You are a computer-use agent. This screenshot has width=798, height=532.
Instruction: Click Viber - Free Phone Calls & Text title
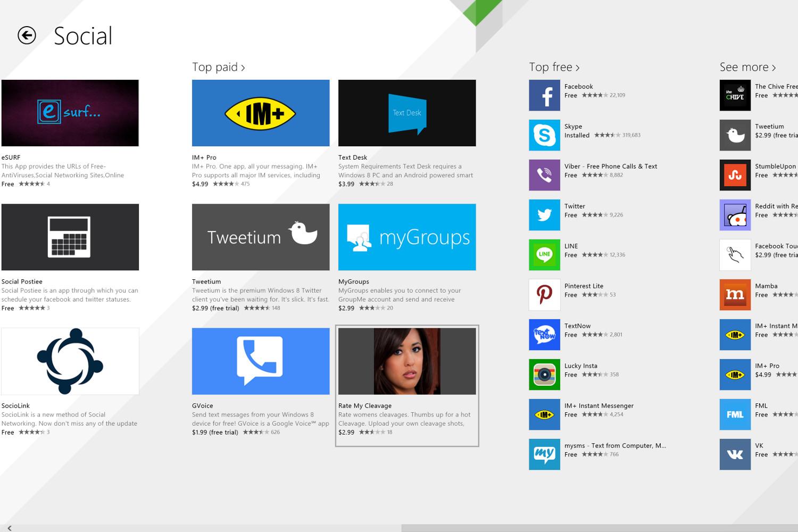point(611,167)
